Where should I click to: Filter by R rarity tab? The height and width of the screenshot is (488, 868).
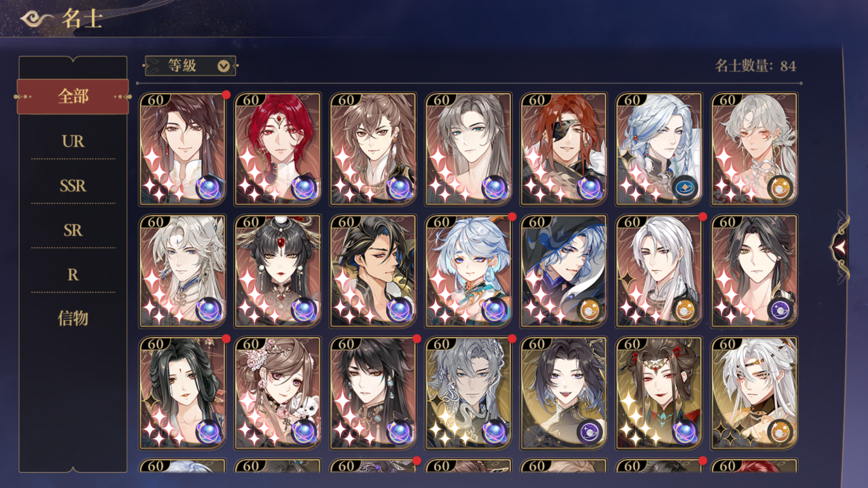[73, 275]
